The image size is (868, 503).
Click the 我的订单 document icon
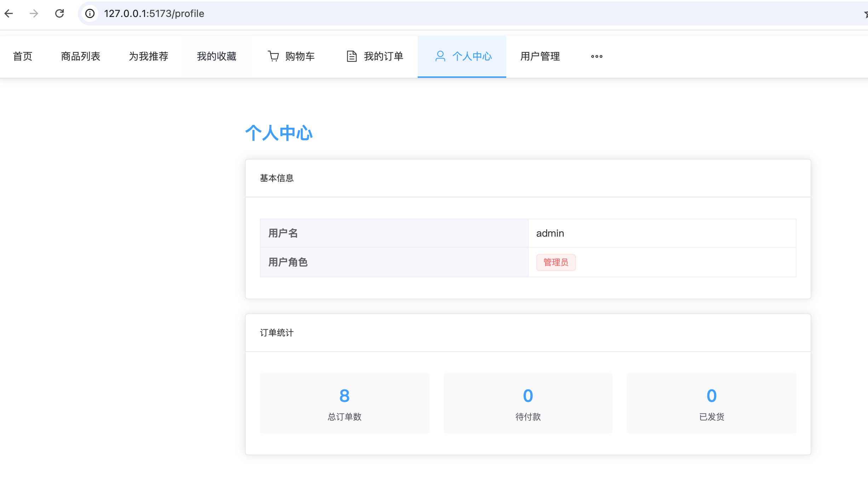(x=352, y=56)
